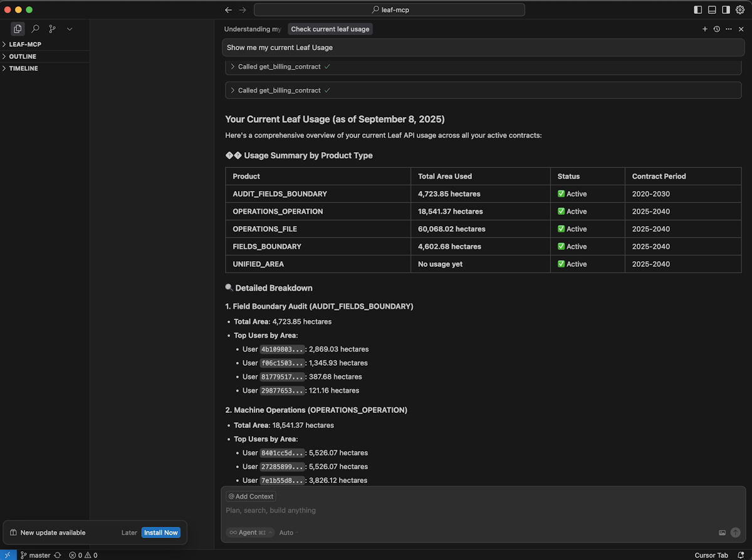Click the Install Now button
Screen dimensions: 752x560
(160, 532)
